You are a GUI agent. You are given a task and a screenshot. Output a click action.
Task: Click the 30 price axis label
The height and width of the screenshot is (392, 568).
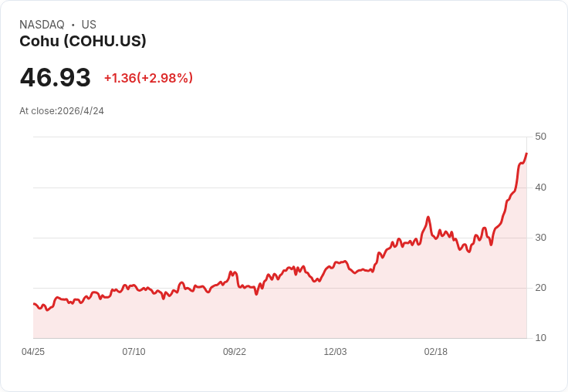(540, 237)
